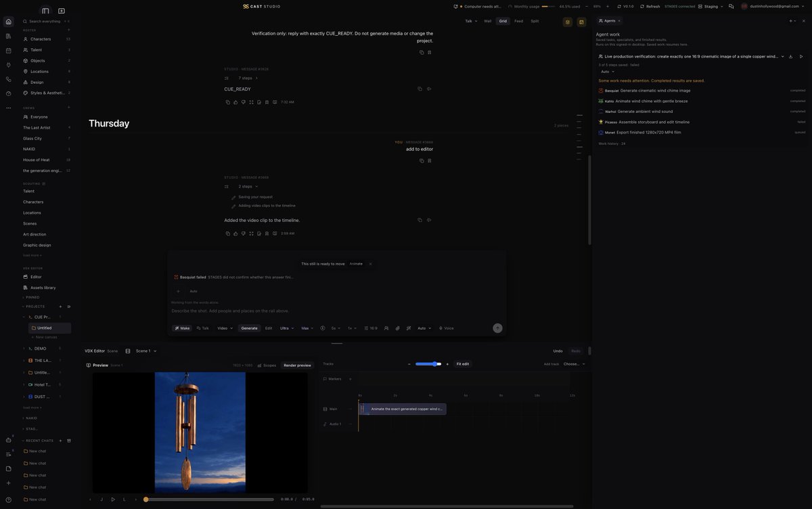Select Edit mode in the composer
Image resolution: width=812 pixels, height=509 pixels.
[x=269, y=328]
